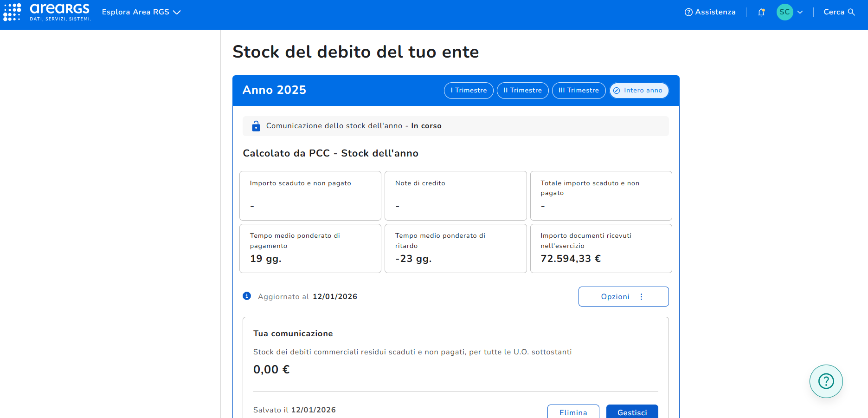Switch to the III Trimestre filter

point(579,91)
